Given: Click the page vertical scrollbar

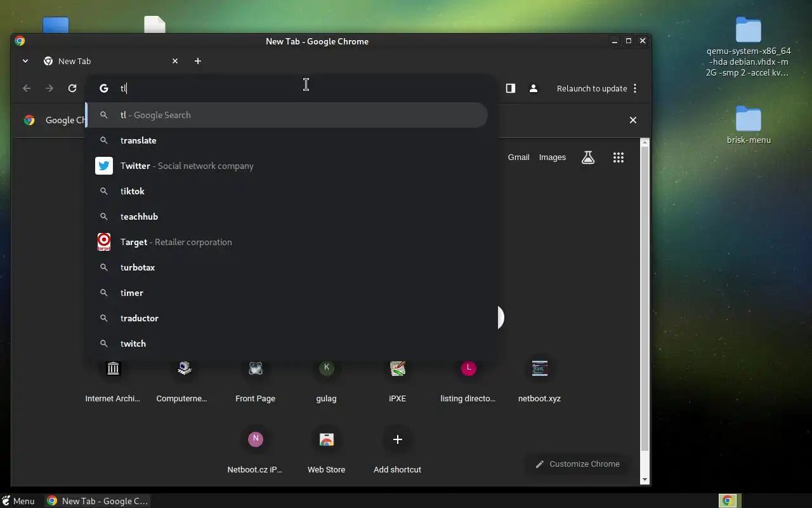Looking at the screenshot, I should [645, 298].
